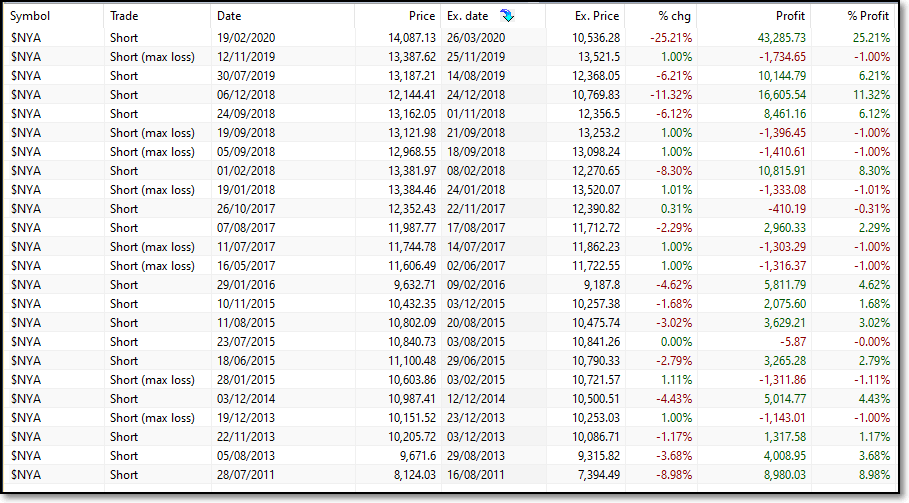The image size is (909, 503).
Task: Click the trade entry dated 26/10/2017
Action: (450, 209)
